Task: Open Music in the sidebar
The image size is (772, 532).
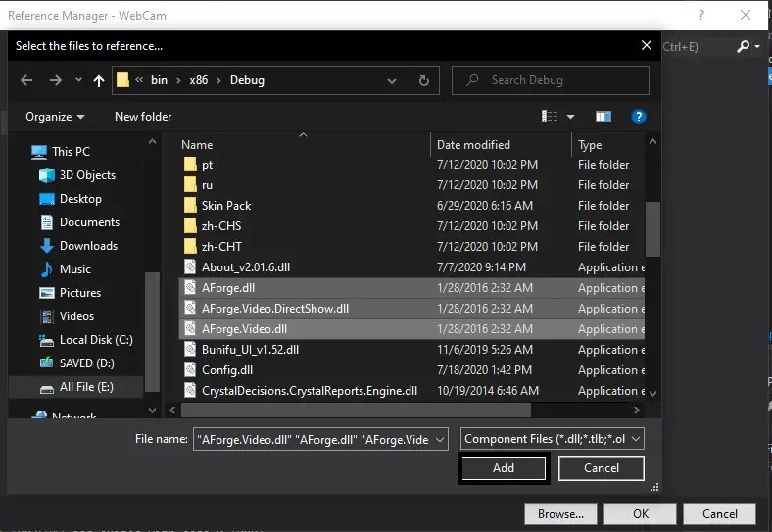Action: 65,269
